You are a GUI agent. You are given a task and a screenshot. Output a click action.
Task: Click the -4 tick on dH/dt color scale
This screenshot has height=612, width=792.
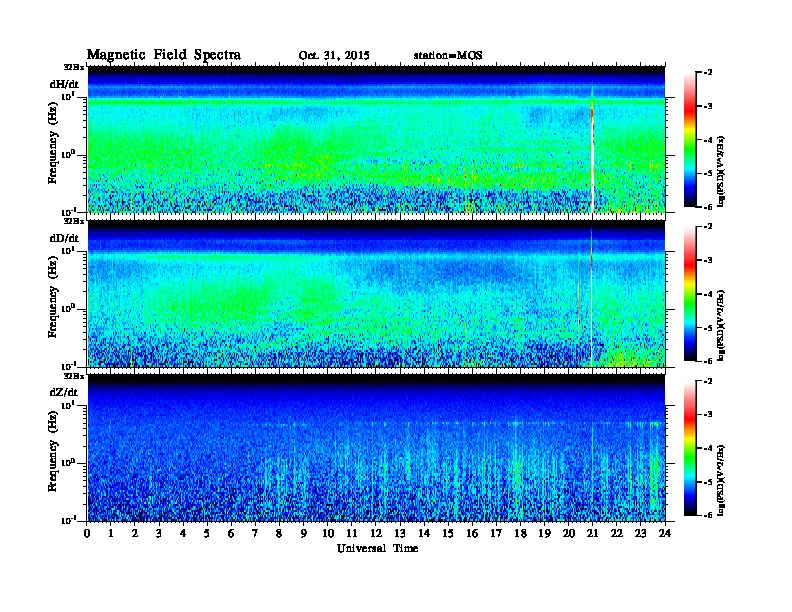[x=708, y=140]
